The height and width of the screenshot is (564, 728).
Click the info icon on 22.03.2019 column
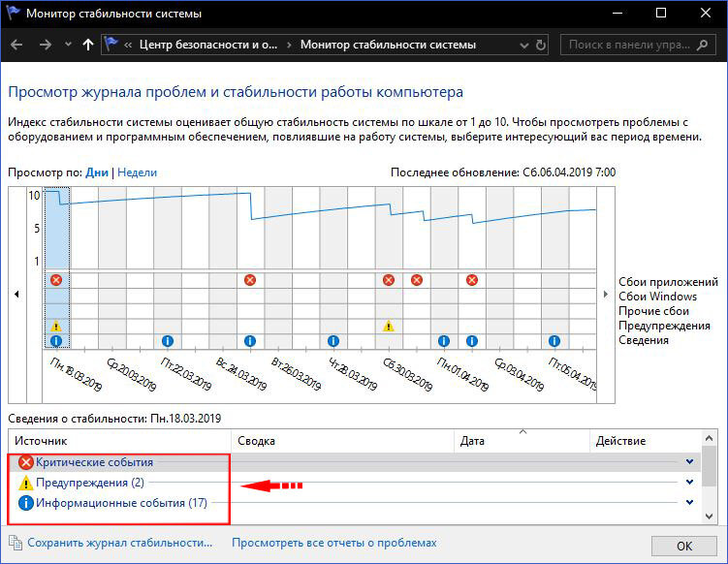pos(168,341)
